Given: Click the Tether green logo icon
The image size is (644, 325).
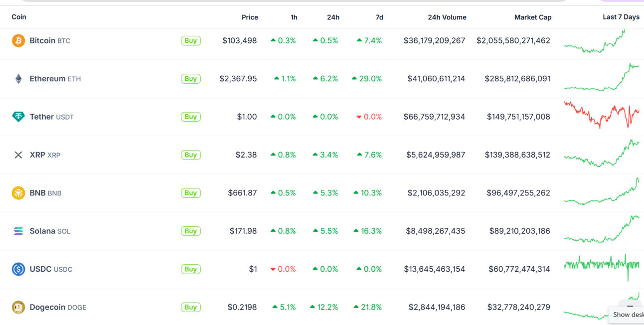Looking at the screenshot, I should [x=18, y=117].
